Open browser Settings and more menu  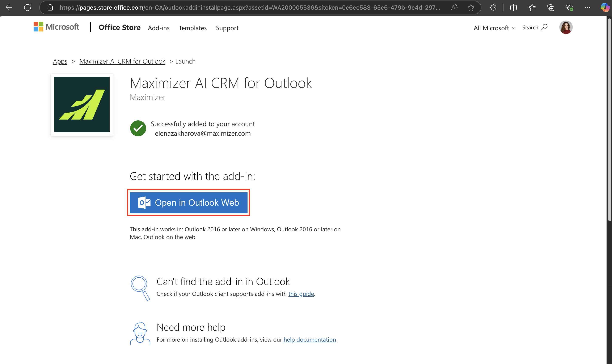(x=588, y=8)
